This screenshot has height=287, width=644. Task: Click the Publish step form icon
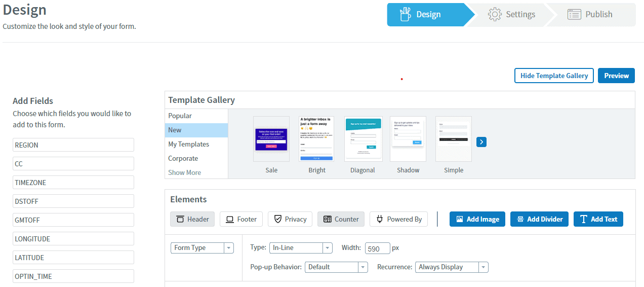tap(574, 14)
